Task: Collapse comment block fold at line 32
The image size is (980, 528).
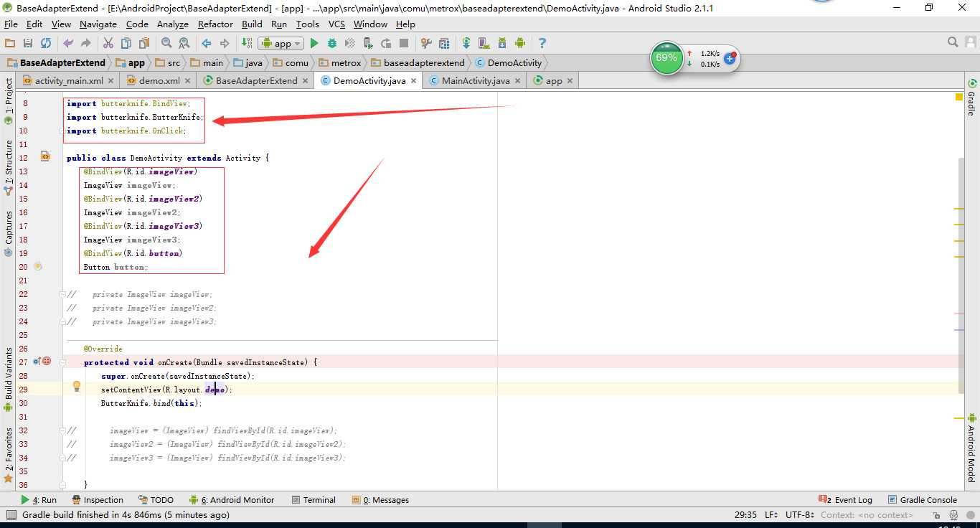Action: point(63,430)
